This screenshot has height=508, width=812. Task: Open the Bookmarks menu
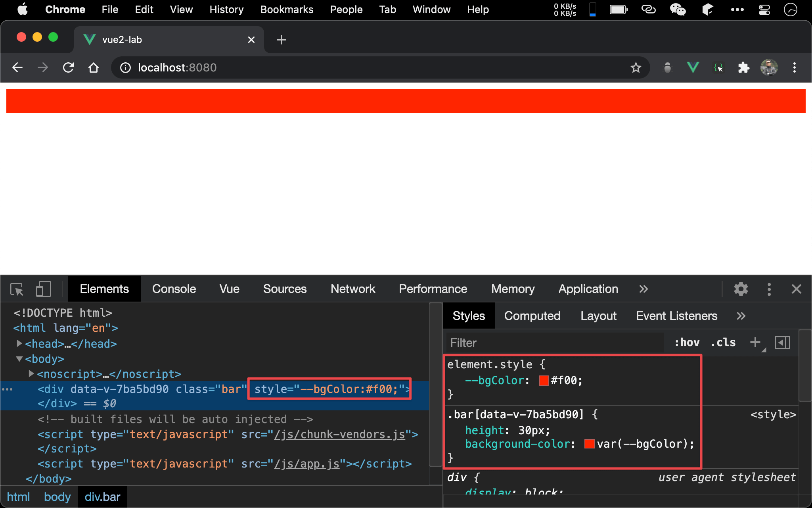287,9
